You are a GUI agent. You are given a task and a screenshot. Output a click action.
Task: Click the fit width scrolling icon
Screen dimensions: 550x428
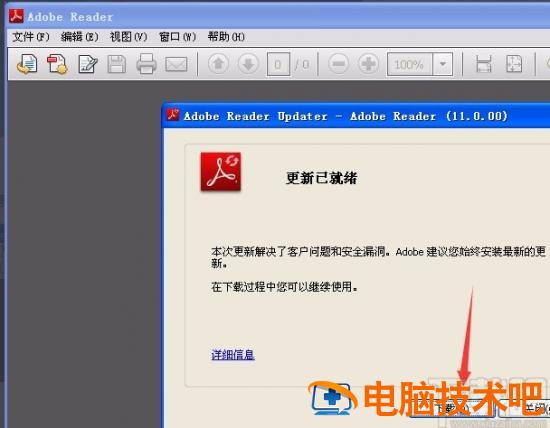tap(484, 64)
